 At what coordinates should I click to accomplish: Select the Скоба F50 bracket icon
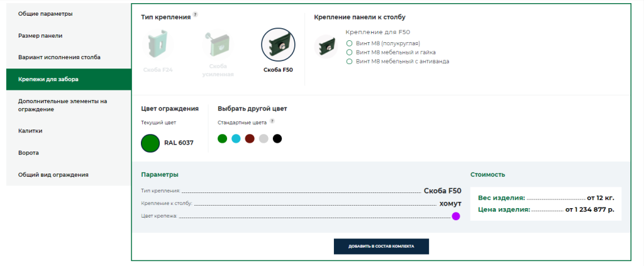pyautogui.click(x=278, y=45)
